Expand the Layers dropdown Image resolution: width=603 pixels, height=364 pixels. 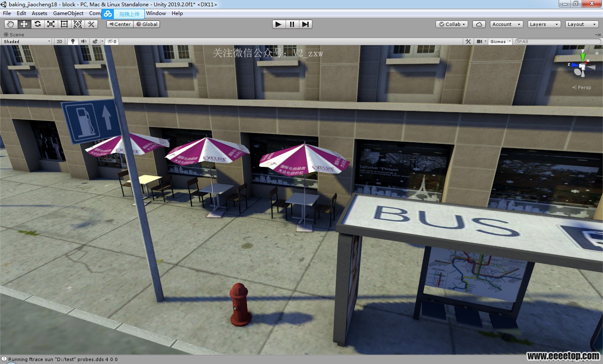(x=544, y=24)
